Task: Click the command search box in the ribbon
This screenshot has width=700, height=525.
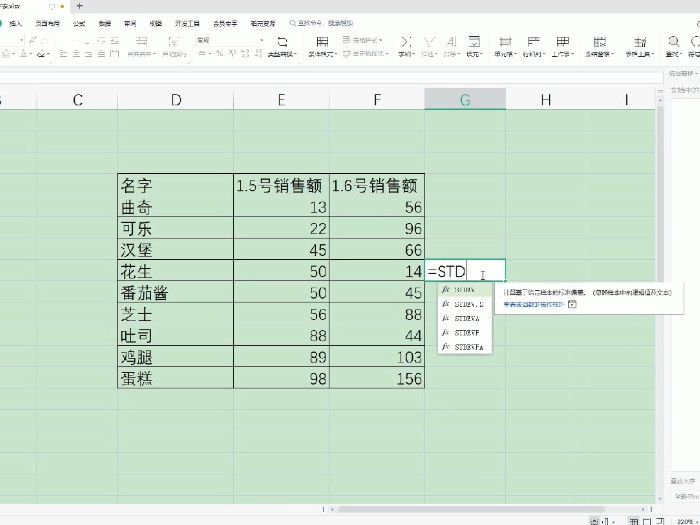Action: 321,23
